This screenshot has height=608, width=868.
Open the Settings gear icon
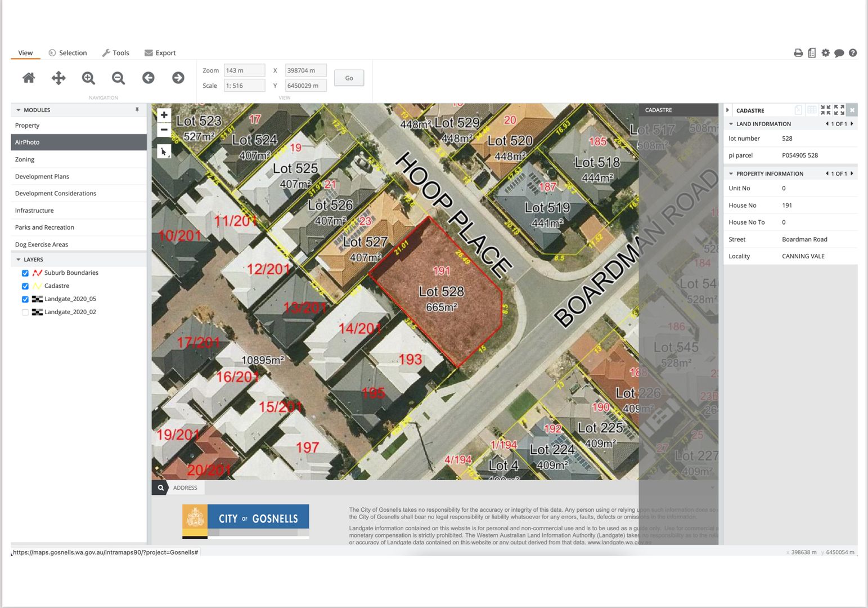pos(825,52)
